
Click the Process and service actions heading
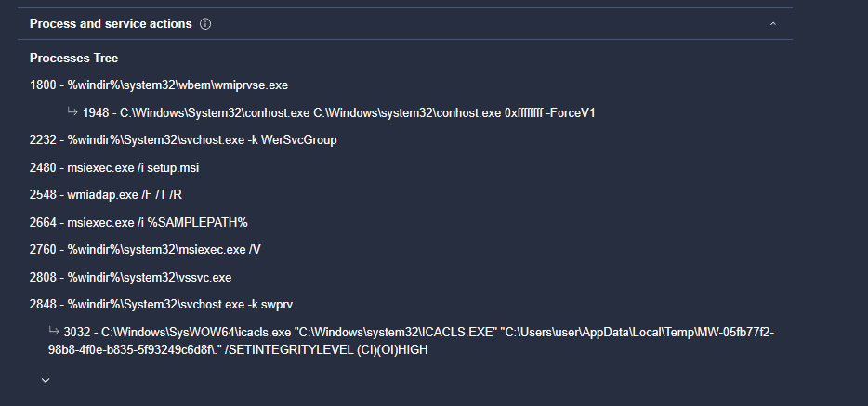coord(111,24)
